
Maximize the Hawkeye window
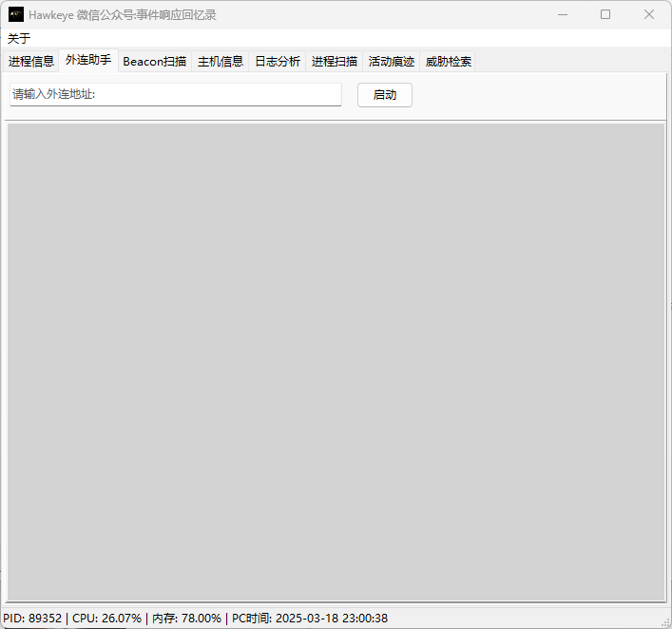605,14
